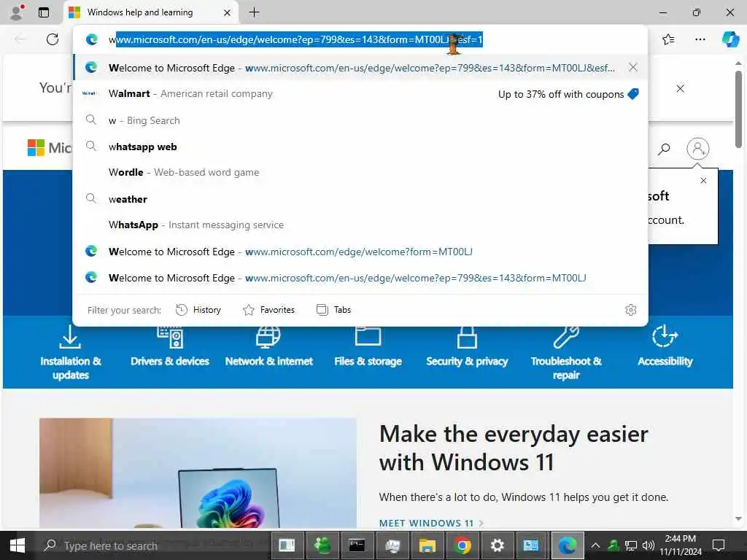Open address bar search settings gear
The height and width of the screenshot is (560, 747).
click(x=631, y=310)
